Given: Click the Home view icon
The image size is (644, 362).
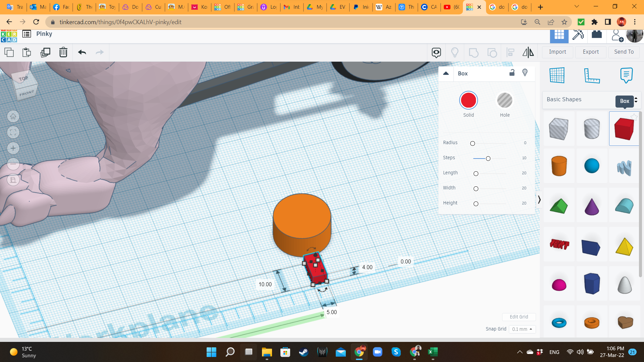Looking at the screenshot, I should tap(13, 117).
